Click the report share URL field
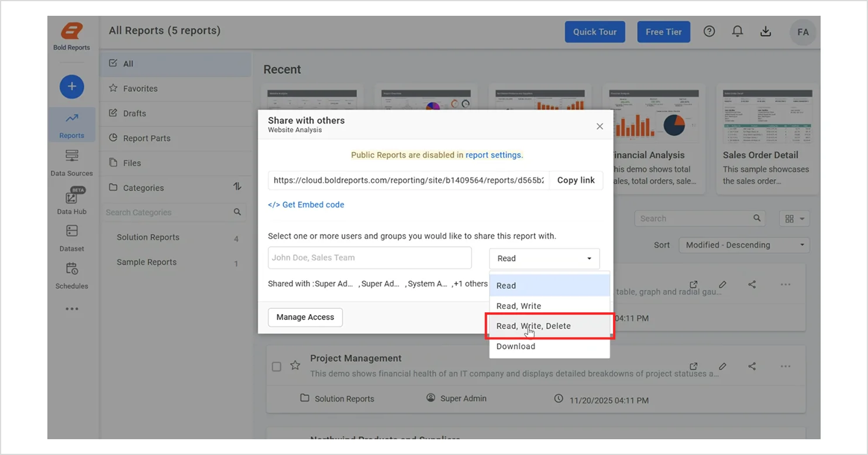 click(408, 180)
